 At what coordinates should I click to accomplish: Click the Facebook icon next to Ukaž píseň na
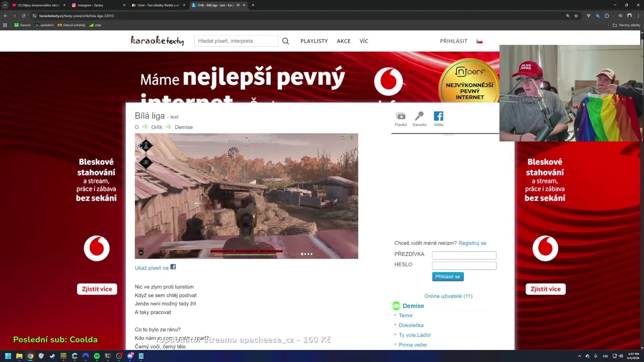coord(173,267)
